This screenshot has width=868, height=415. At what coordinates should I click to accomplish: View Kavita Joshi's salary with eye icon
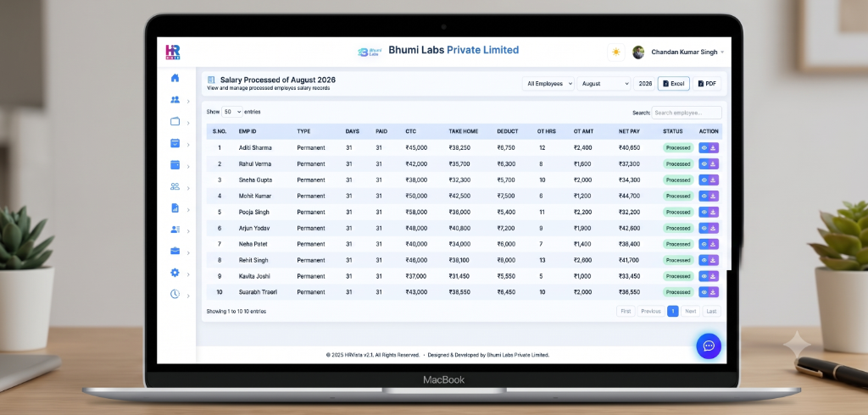[704, 276]
